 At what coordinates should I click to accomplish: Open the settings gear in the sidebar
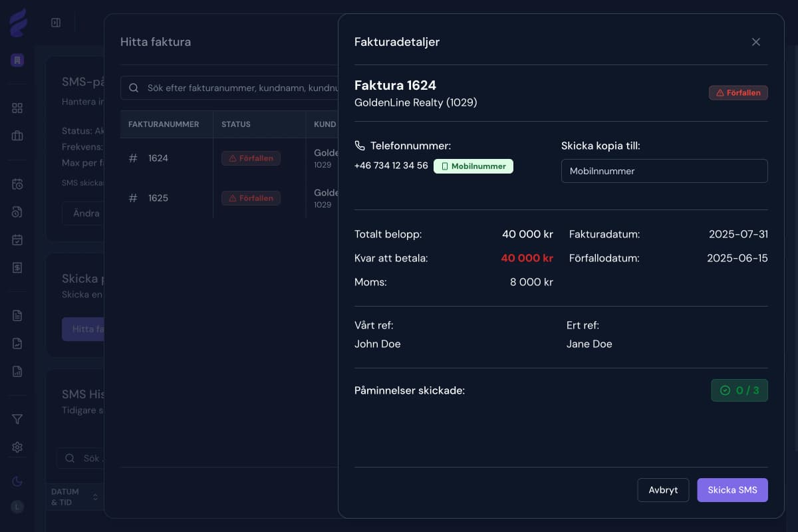17,447
